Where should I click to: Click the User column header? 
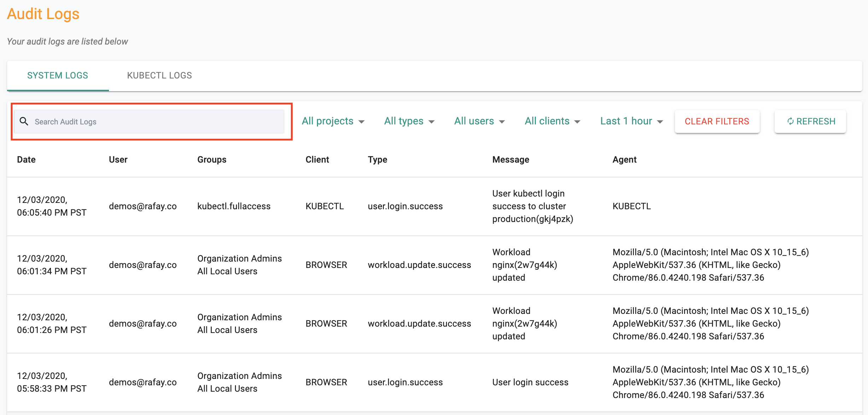click(x=118, y=159)
